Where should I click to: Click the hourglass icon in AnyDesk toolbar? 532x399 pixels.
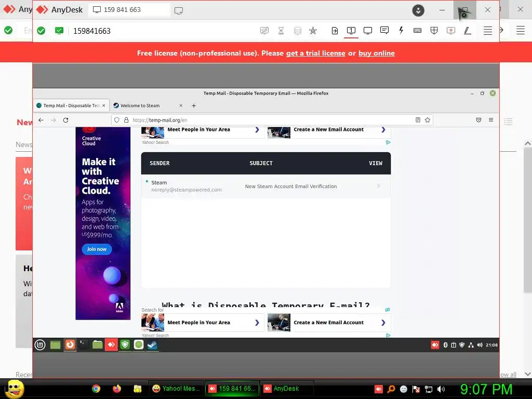[x=281, y=31]
